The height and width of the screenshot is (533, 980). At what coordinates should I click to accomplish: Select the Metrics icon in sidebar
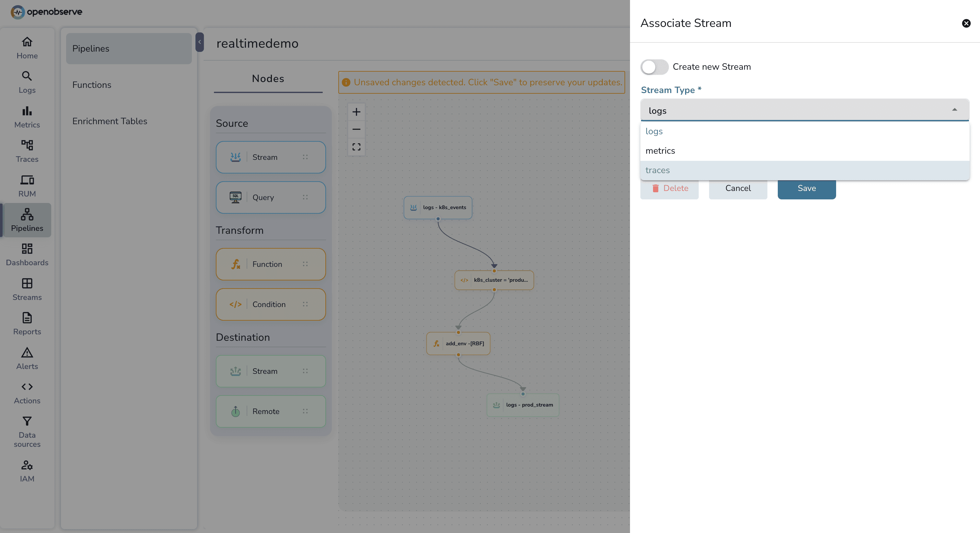click(x=27, y=116)
